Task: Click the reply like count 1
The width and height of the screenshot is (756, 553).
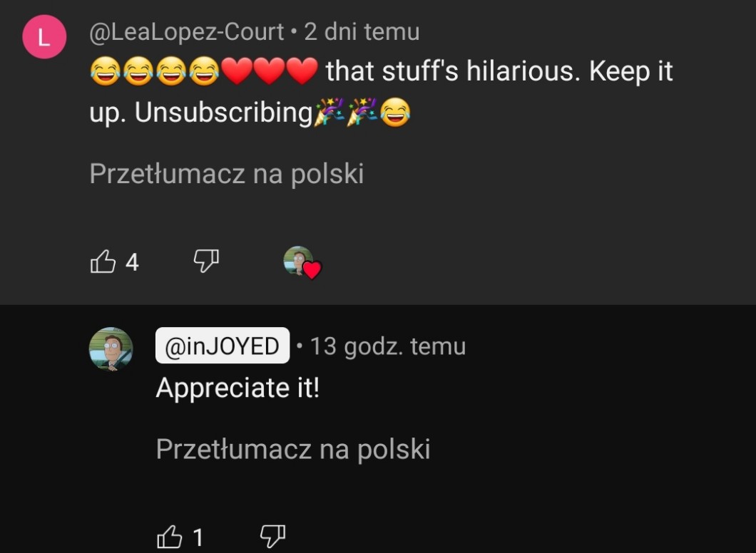Action: (x=198, y=537)
